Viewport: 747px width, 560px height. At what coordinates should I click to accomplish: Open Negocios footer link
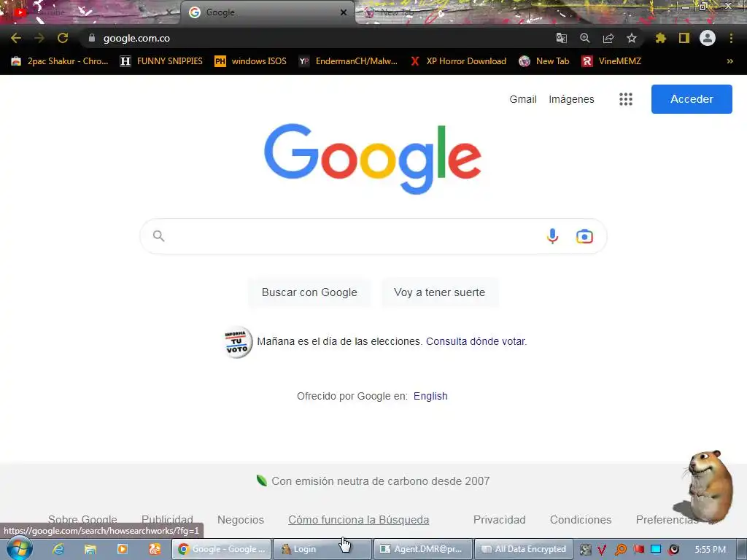tap(241, 519)
